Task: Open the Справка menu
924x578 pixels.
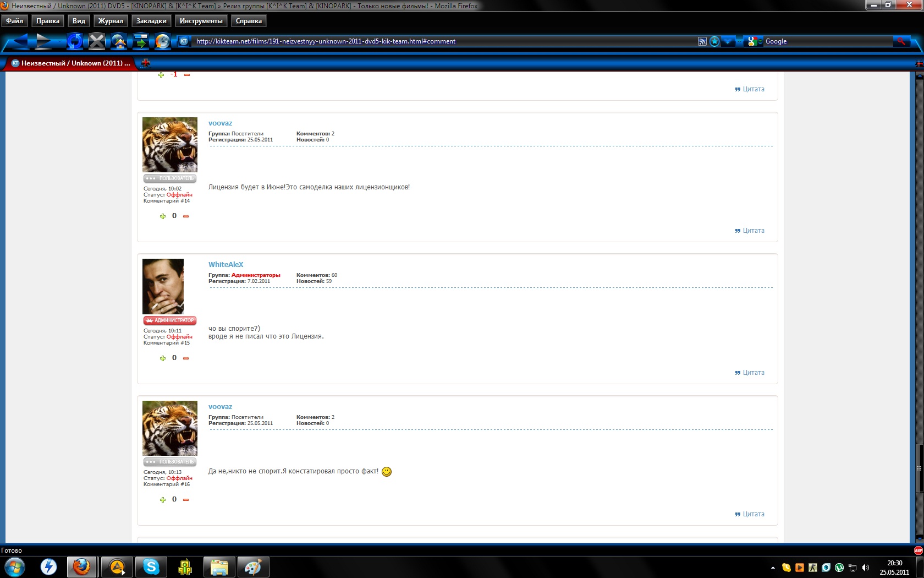Action: (x=249, y=21)
